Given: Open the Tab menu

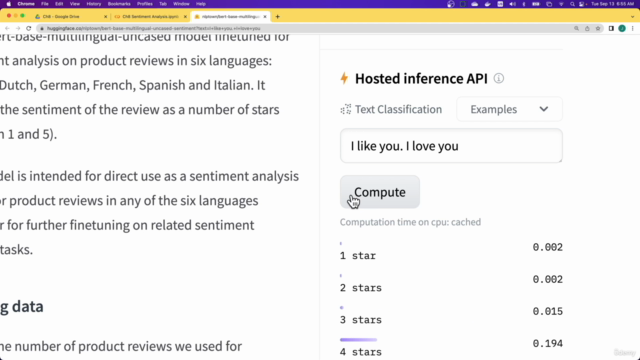Looking at the screenshot, I should (163, 4).
